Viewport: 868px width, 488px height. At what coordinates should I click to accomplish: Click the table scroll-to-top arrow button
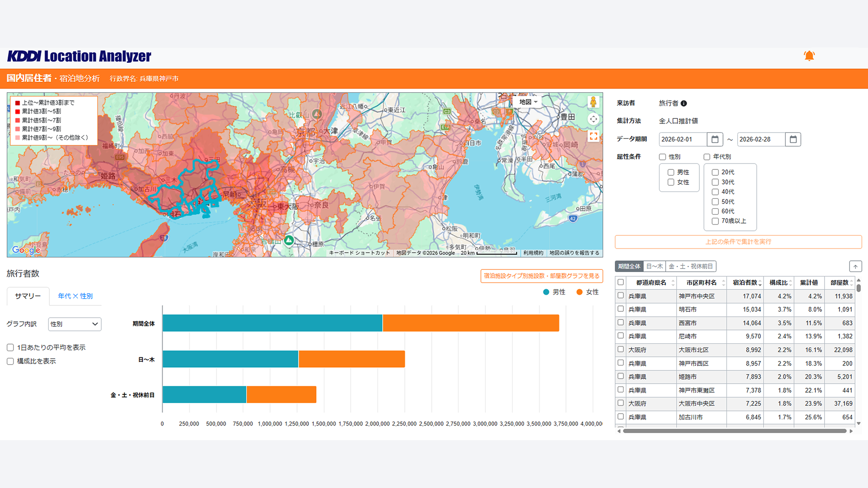[x=855, y=267]
